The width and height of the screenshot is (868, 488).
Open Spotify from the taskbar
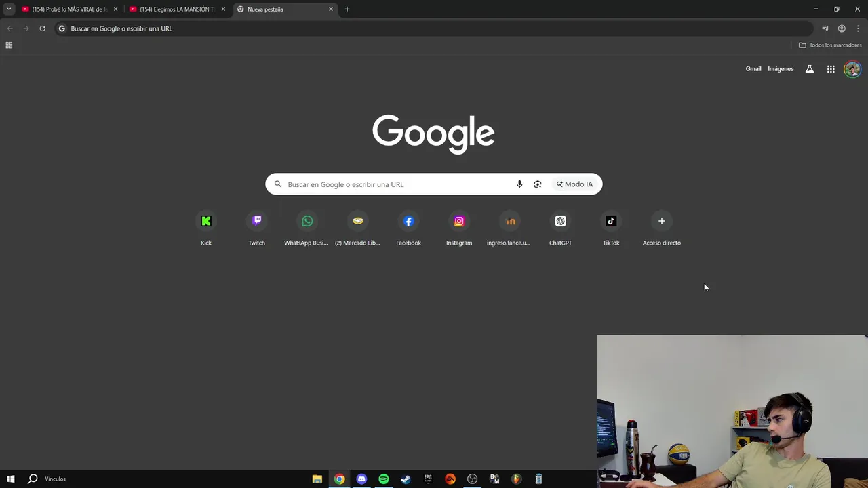point(384,479)
